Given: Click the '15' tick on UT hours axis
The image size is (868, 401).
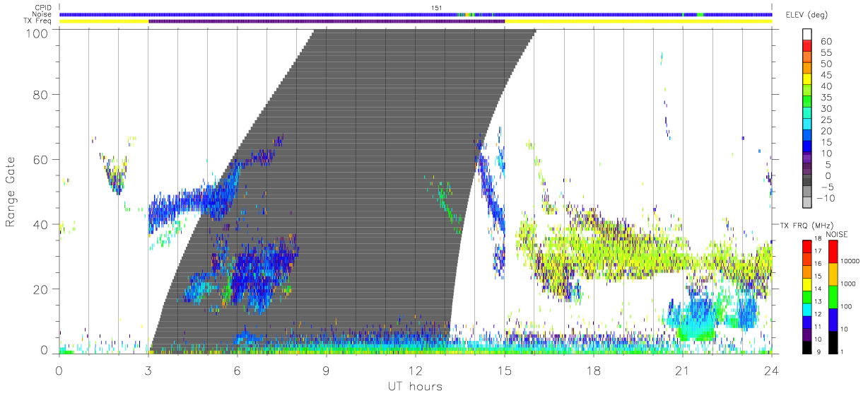Looking at the screenshot, I should coord(505,371).
